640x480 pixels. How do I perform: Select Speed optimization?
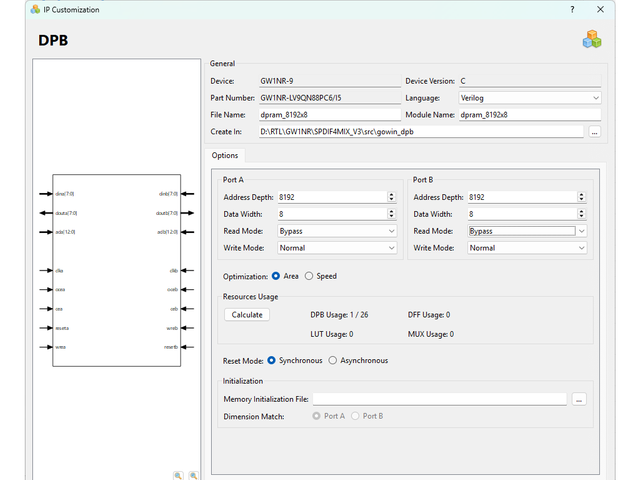(309, 276)
